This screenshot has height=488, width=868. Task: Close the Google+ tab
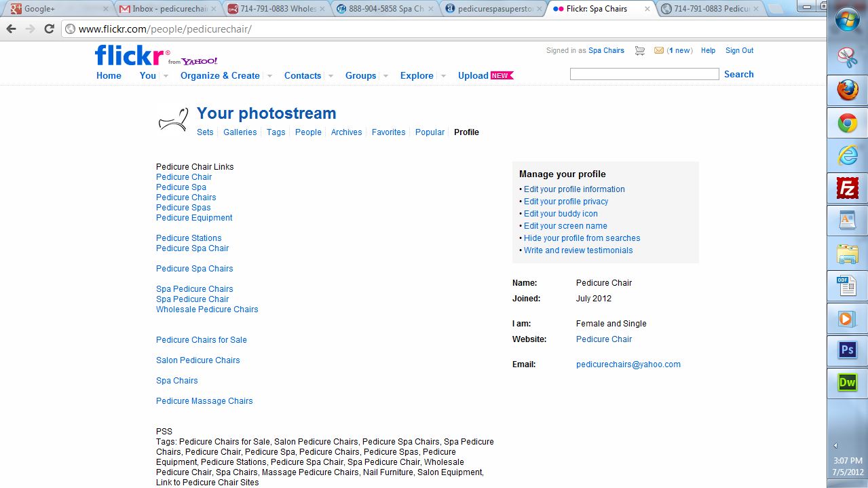pyautogui.click(x=105, y=9)
